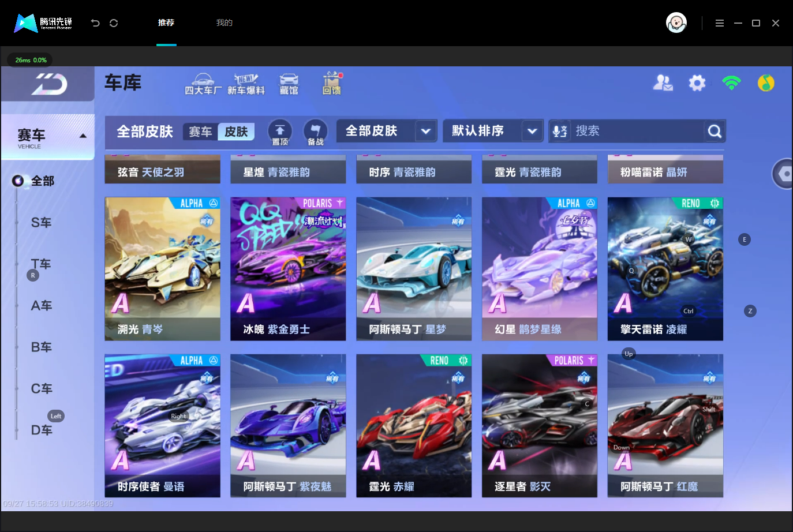Click the 26ms latency indicator

point(30,60)
